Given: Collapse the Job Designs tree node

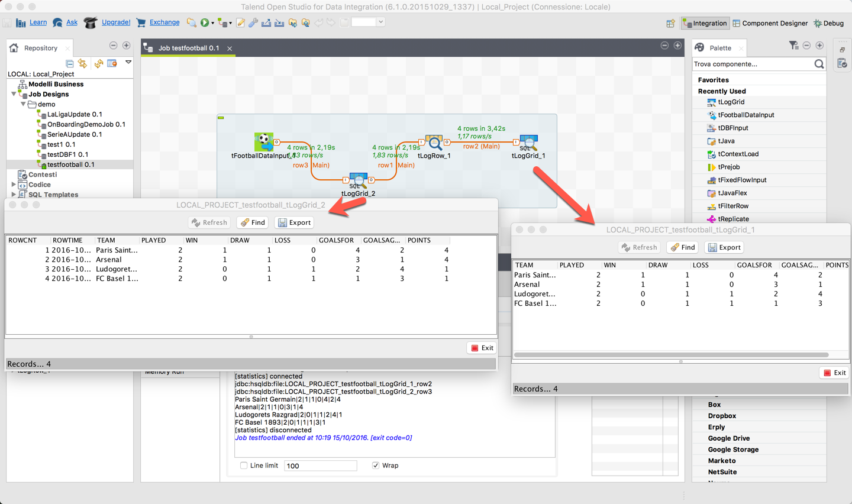Looking at the screenshot, I should (14, 94).
